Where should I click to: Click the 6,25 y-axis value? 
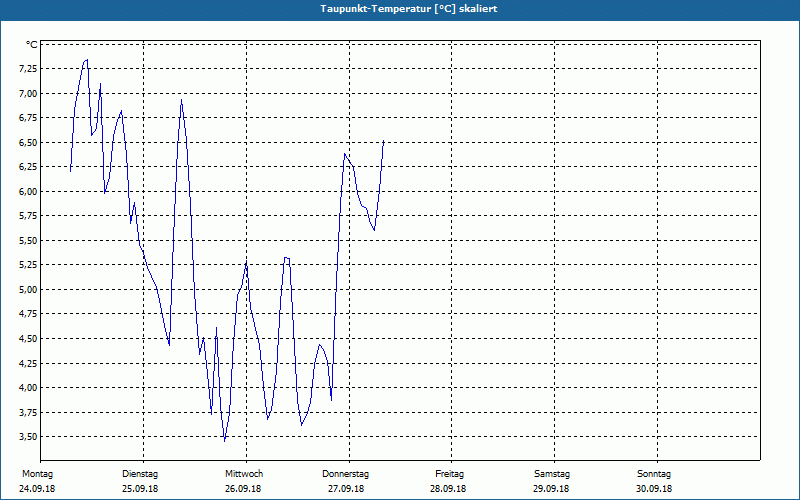28,167
